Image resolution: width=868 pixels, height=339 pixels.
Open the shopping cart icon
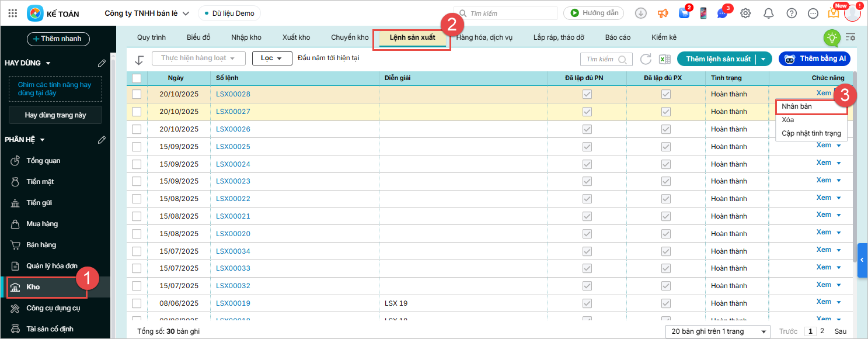coord(684,13)
